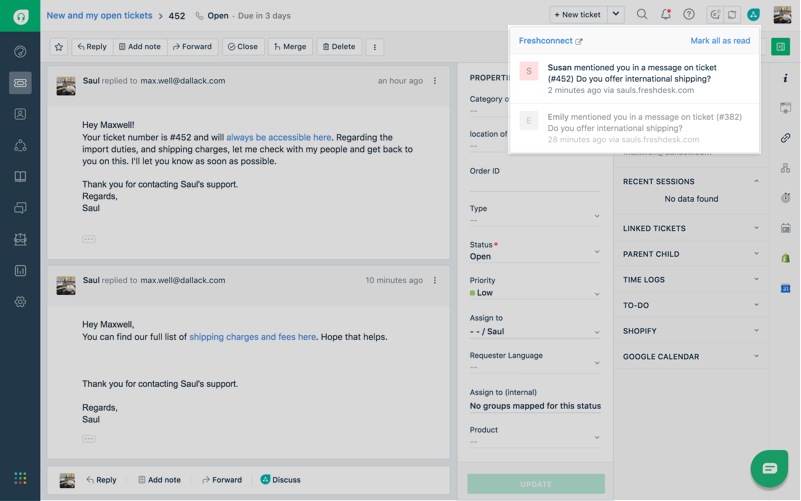Click the Order ID input field

click(x=535, y=184)
